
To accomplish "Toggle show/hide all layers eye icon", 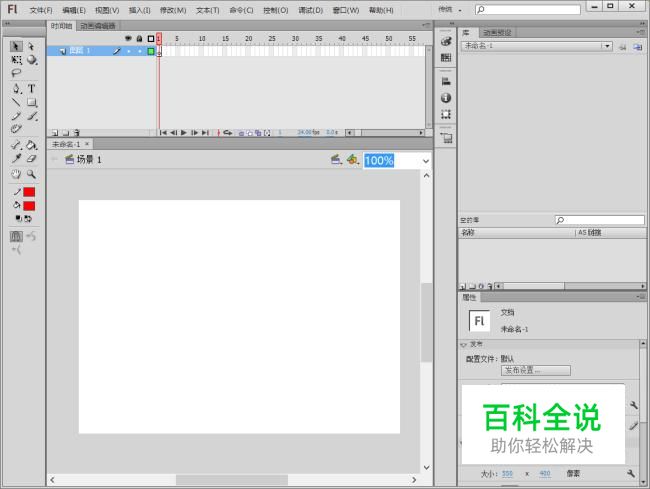I will point(128,39).
